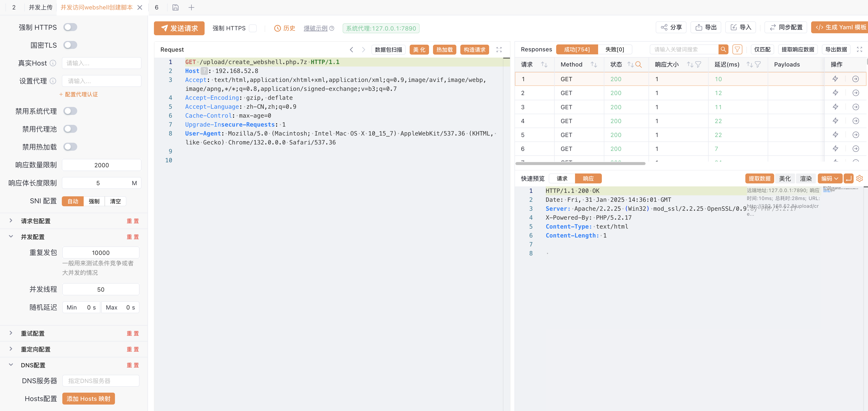Add a new tab with plus icon

click(x=191, y=7)
